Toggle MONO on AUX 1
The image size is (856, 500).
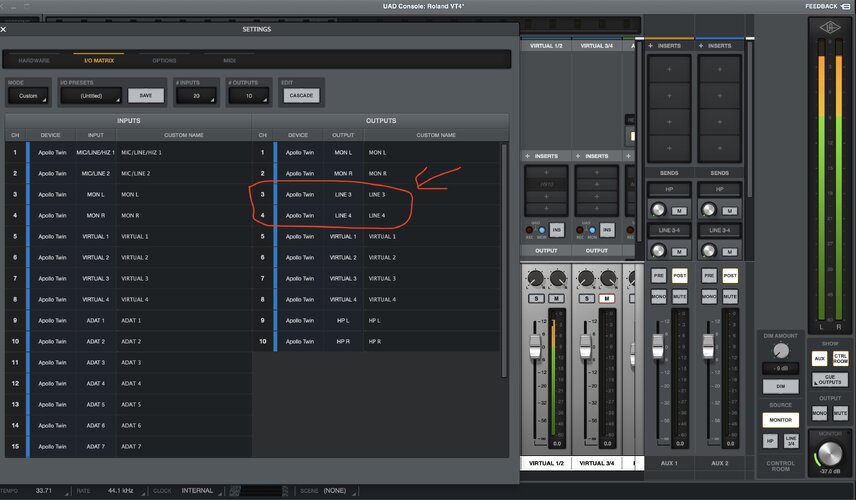(658, 296)
